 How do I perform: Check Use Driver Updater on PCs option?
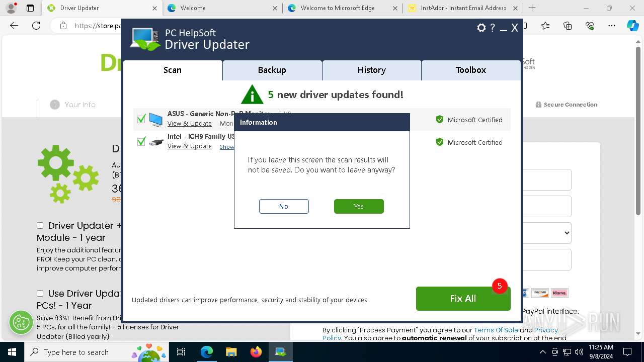pos(40,293)
